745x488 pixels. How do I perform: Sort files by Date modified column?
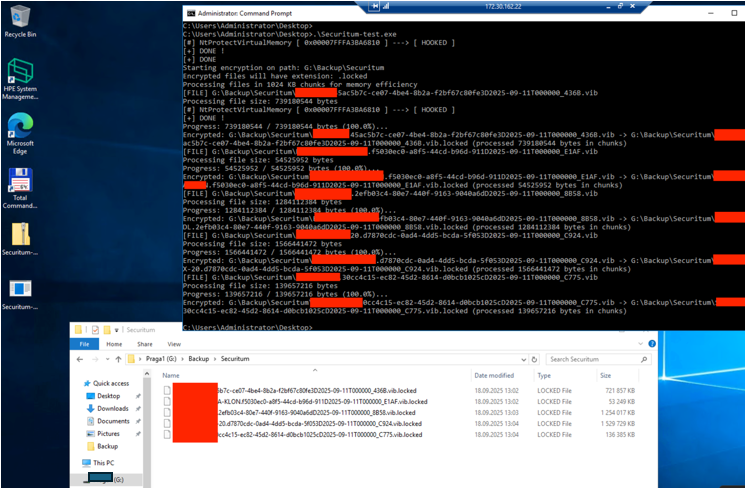click(495, 375)
